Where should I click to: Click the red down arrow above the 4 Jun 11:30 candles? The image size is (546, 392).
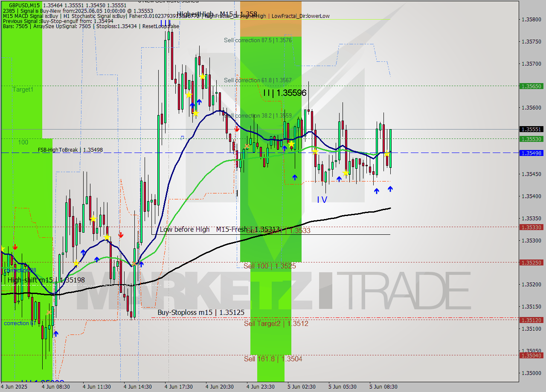point(121,234)
